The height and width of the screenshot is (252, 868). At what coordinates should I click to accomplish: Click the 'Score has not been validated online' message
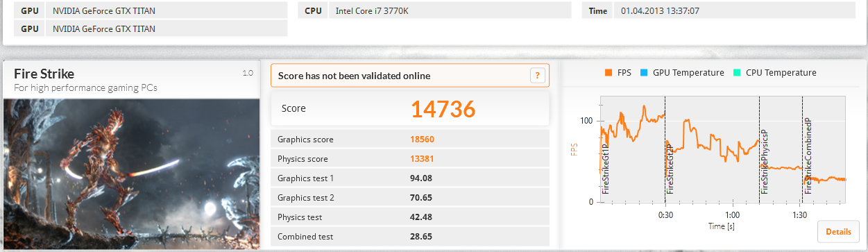pyautogui.click(x=354, y=76)
